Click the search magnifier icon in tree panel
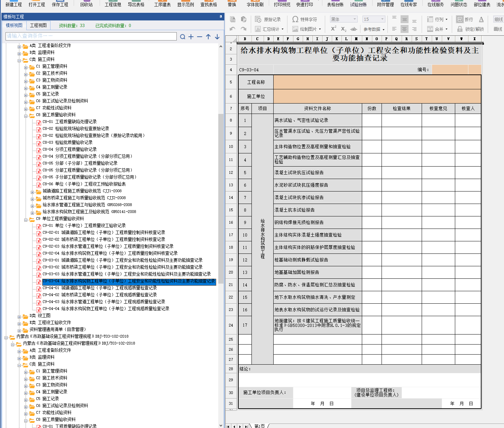 click(183, 36)
